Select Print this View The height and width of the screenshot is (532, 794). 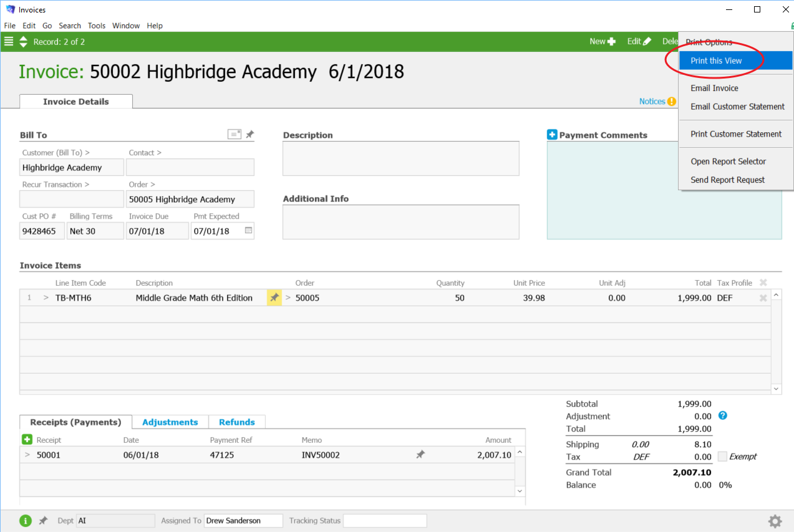pos(735,60)
